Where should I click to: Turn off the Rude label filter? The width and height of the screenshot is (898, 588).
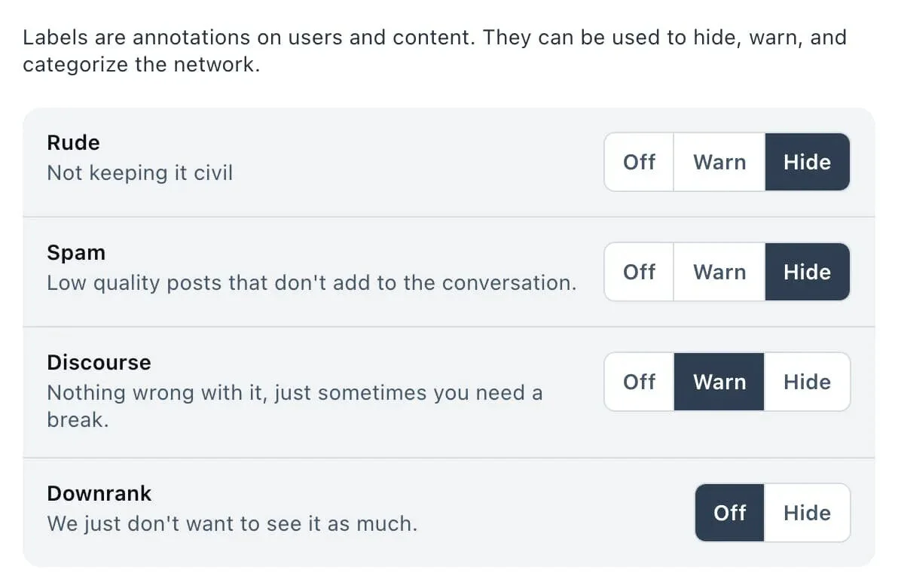pos(639,162)
